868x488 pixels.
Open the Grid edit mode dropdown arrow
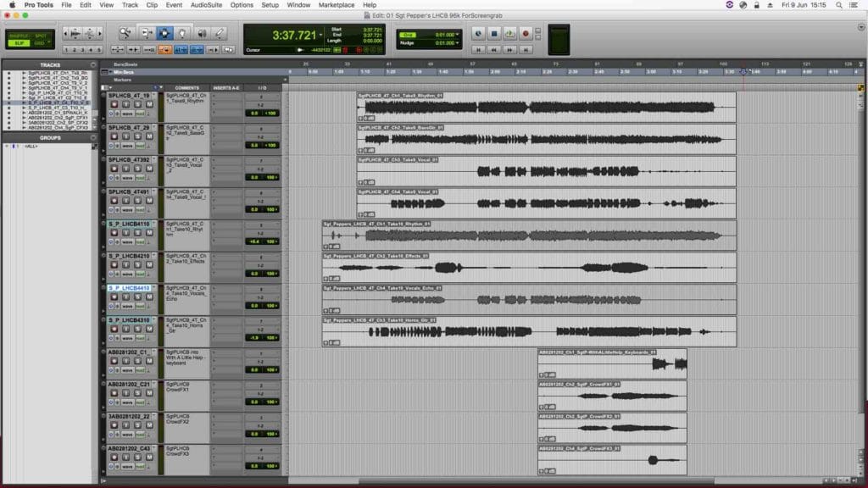[x=49, y=42]
